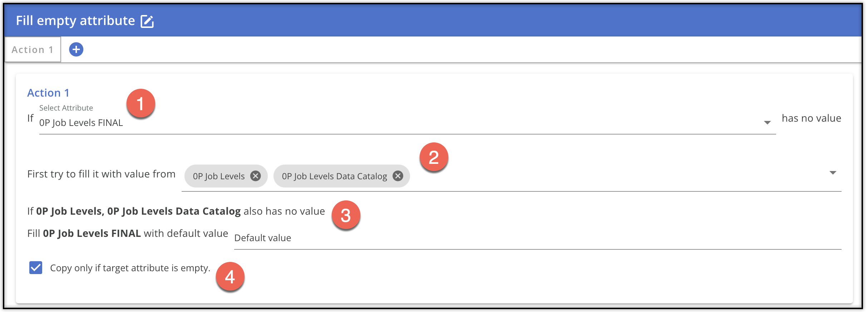
Task: Add a new action with the plus icon
Action: tap(75, 49)
